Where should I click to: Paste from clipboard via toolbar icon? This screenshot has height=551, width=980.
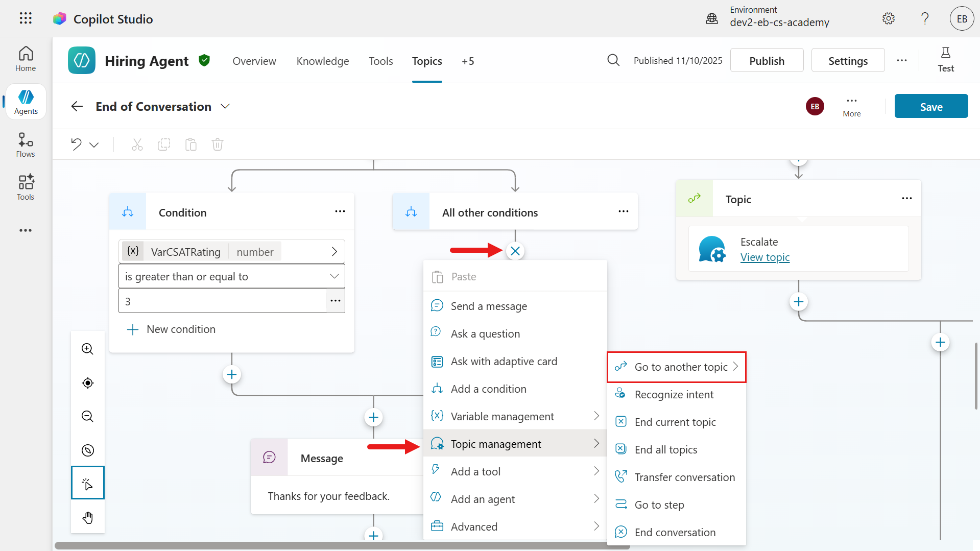[190, 145]
